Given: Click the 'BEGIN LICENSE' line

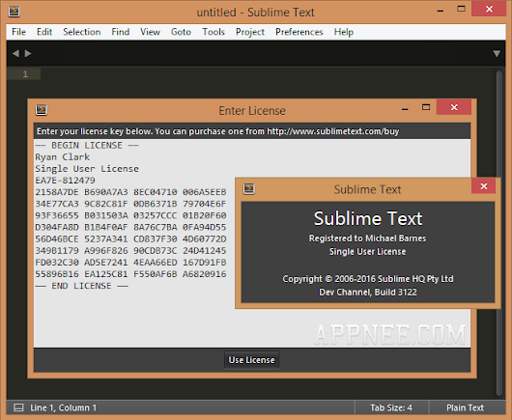Looking at the screenshot, I should click(x=87, y=146).
